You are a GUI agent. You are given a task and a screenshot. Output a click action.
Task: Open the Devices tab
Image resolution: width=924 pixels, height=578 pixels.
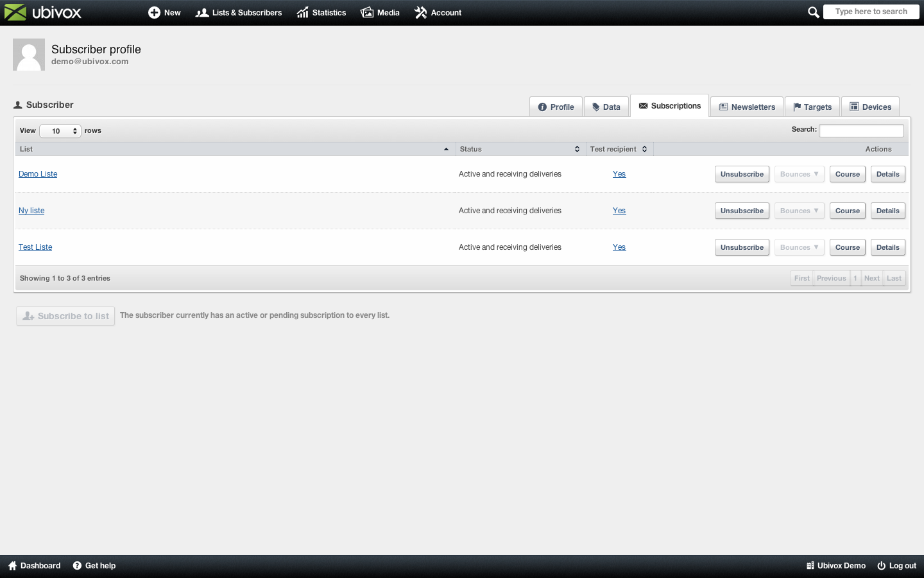pyautogui.click(x=870, y=107)
